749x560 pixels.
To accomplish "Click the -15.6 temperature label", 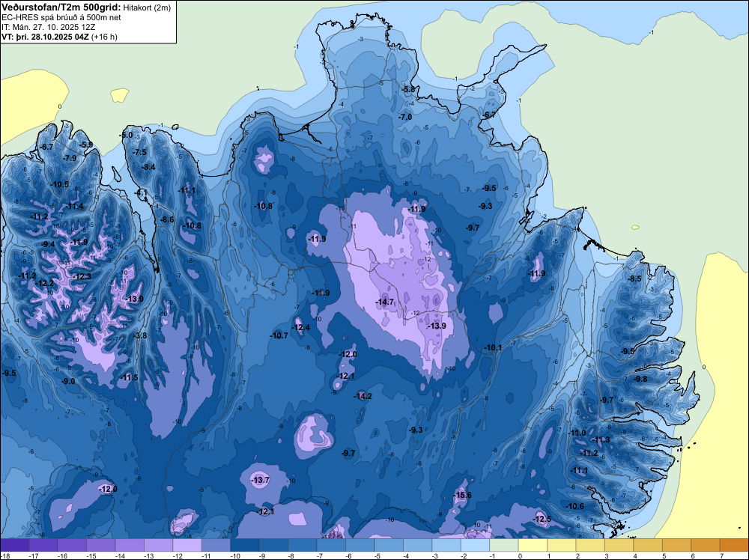I will pos(462,495).
